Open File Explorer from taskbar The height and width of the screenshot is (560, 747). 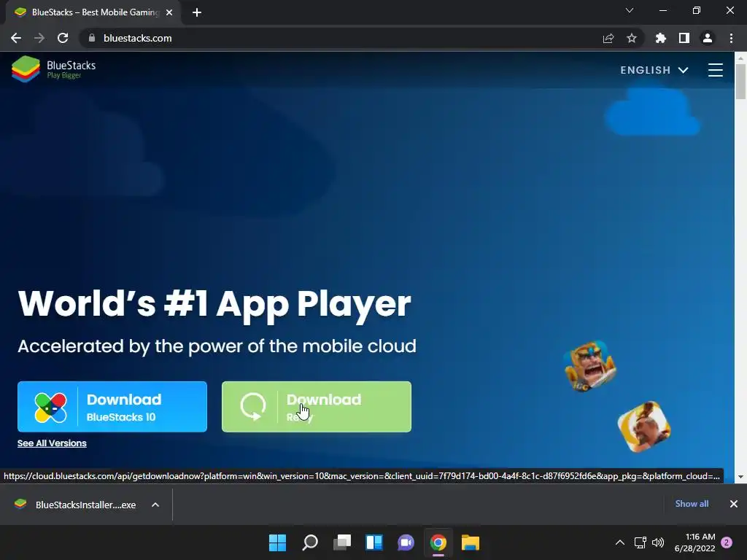pyautogui.click(x=471, y=542)
